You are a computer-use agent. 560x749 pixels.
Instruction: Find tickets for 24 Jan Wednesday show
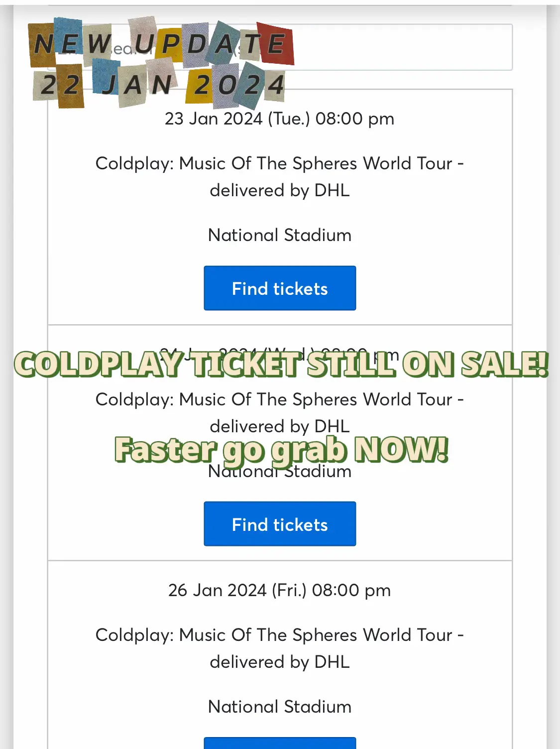click(x=280, y=524)
